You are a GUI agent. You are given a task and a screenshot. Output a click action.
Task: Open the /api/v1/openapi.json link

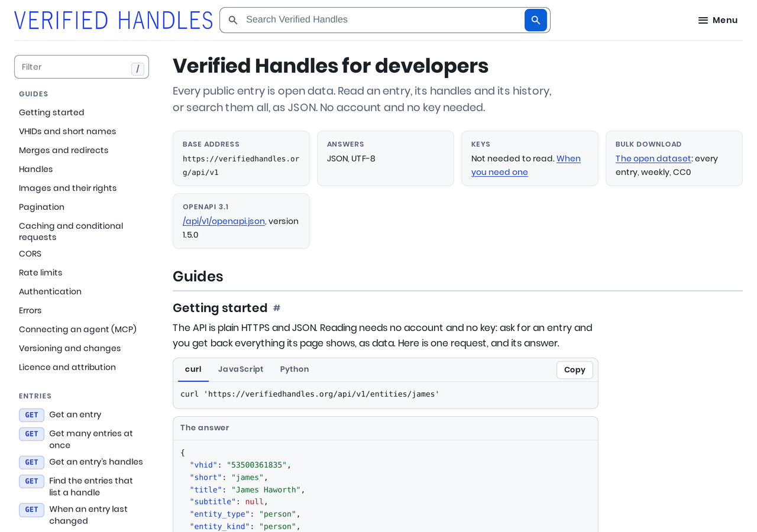224,221
